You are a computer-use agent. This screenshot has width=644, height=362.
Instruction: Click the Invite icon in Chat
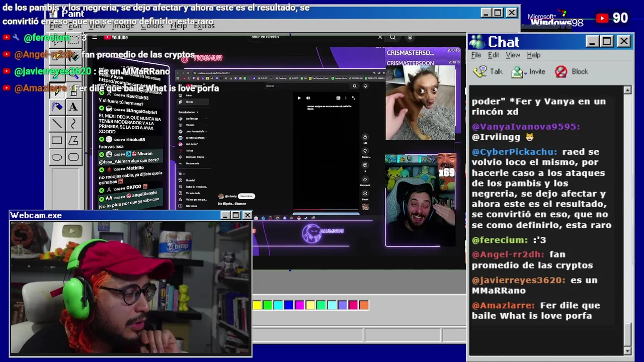click(517, 72)
